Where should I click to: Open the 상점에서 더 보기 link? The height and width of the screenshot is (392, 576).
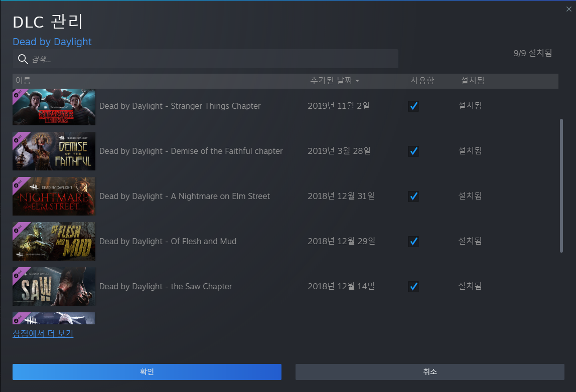[43, 334]
